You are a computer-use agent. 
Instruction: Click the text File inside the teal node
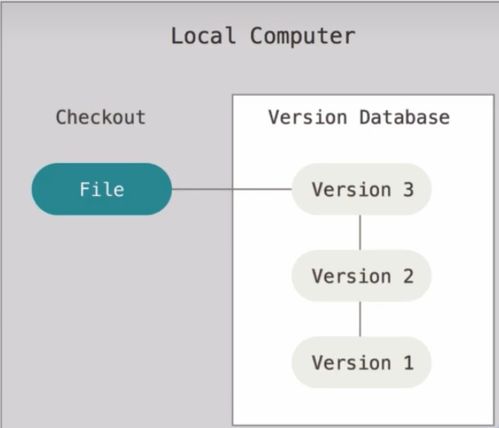pos(102,189)
